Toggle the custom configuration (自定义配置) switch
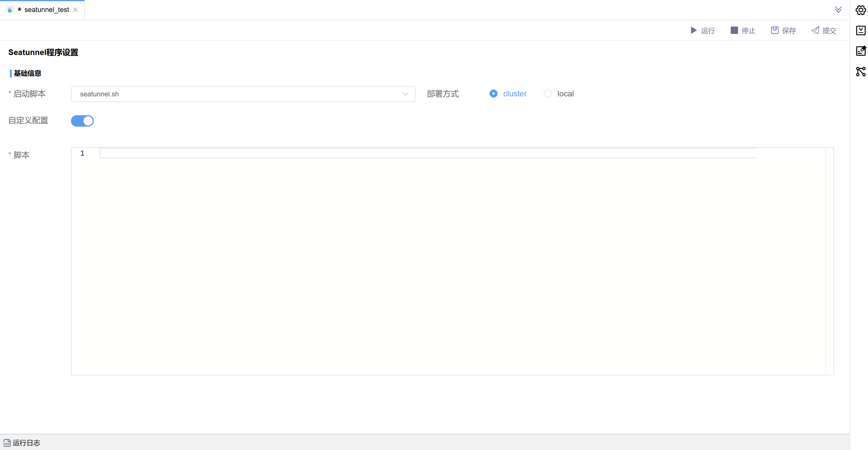868x450 pixels. 82,121
